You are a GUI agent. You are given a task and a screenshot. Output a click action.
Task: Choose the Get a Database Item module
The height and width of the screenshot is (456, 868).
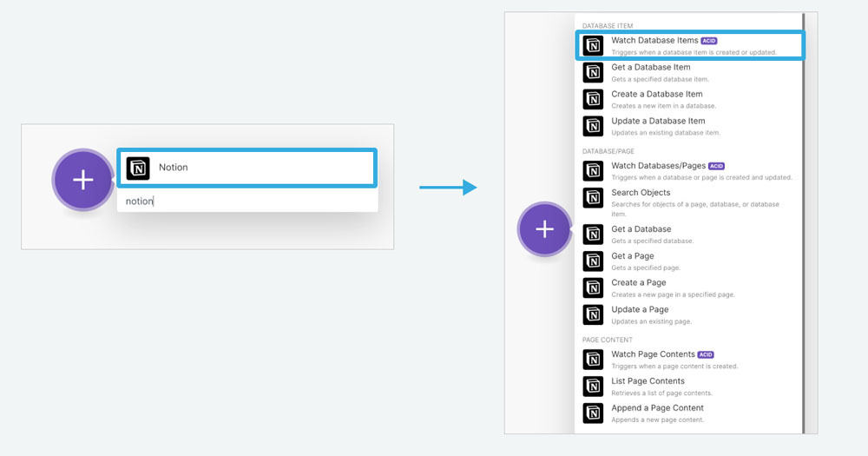point(690,72)
